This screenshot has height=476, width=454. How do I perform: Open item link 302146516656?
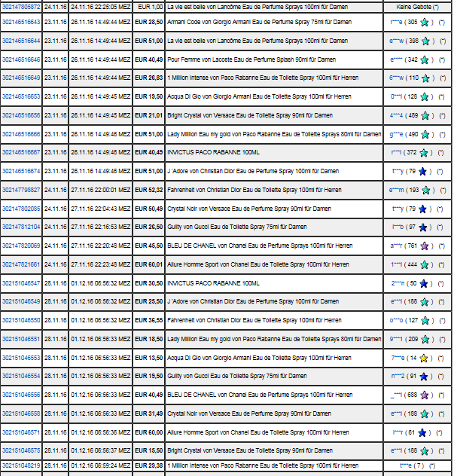click(21, 116)
